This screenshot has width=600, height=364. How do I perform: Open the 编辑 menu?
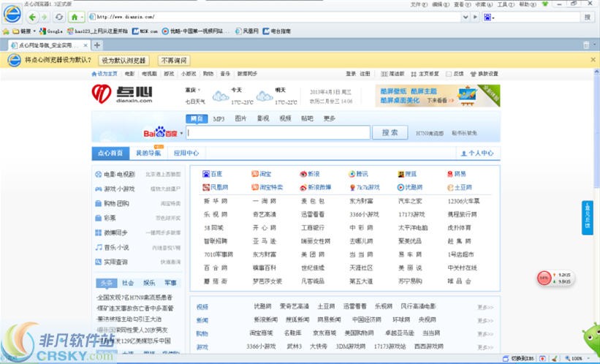click(441, 4)
